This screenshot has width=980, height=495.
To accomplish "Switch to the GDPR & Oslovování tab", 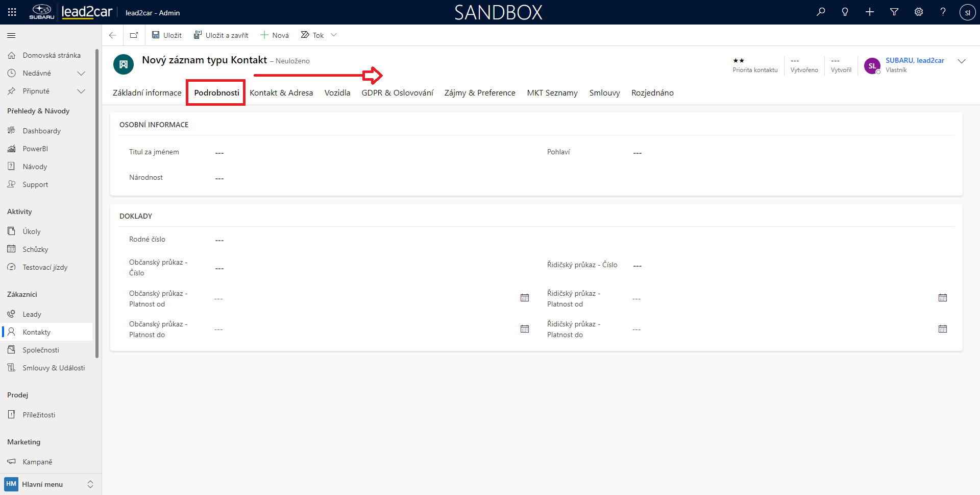I will point(397,92).
